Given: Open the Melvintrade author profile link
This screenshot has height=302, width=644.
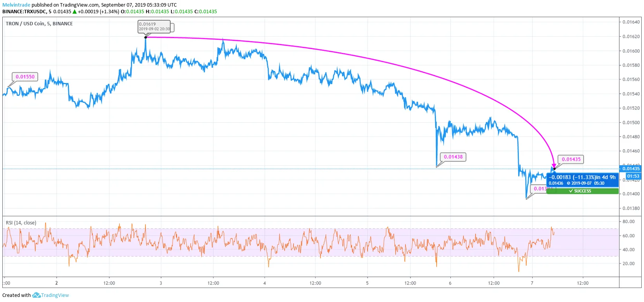Looking at the screenshot, I should pos(16,5).
